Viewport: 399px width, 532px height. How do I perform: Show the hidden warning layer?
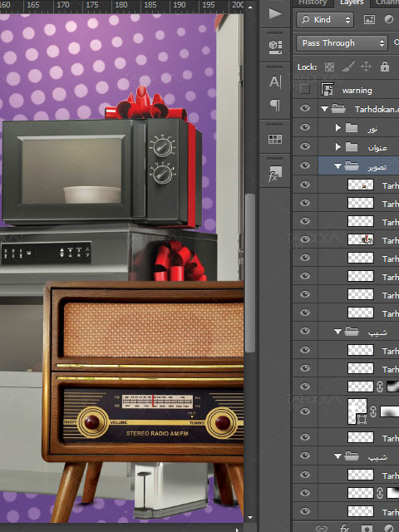point(305,90)
